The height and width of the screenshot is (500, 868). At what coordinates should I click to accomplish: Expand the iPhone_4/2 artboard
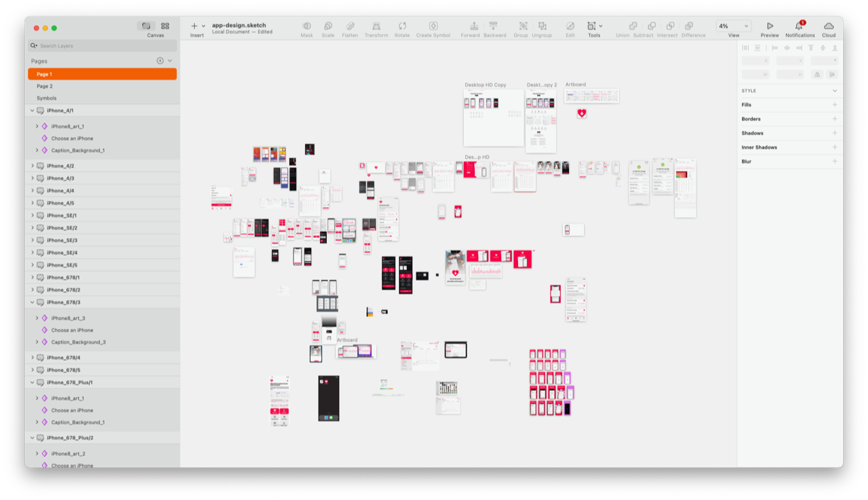pos(32,166)
